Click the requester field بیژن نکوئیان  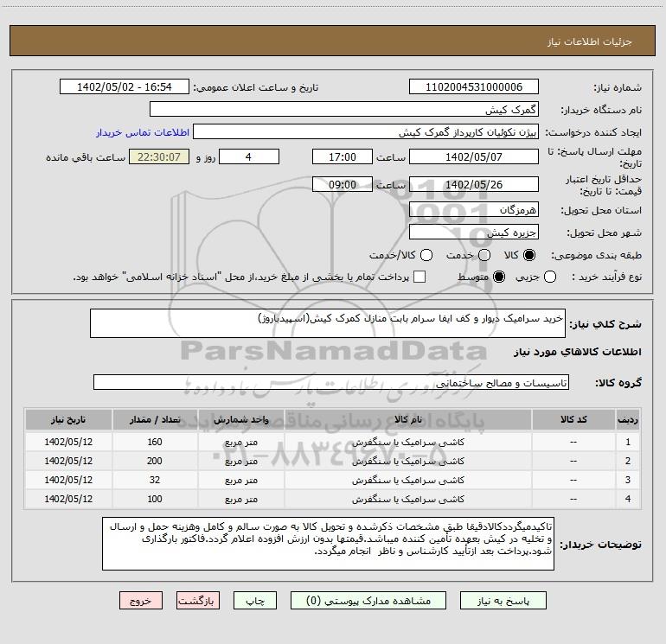coord(366,132)
